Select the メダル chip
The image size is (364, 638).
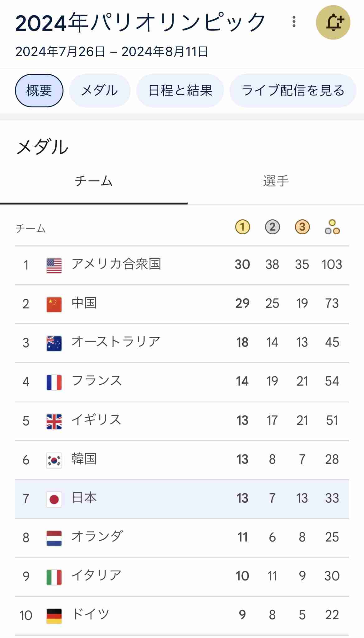[x=100, y=91]
